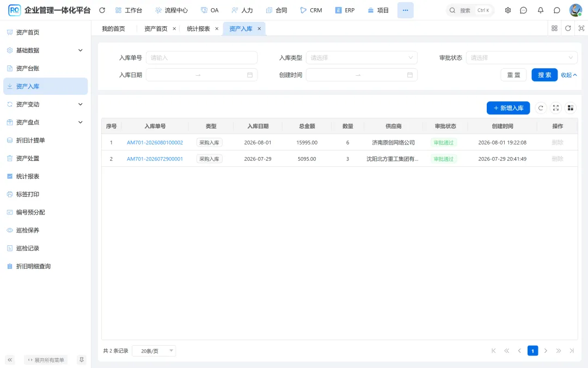Open OA top menu
The width and height of the screenshot is (588, 368).
(x=210, y=10)
